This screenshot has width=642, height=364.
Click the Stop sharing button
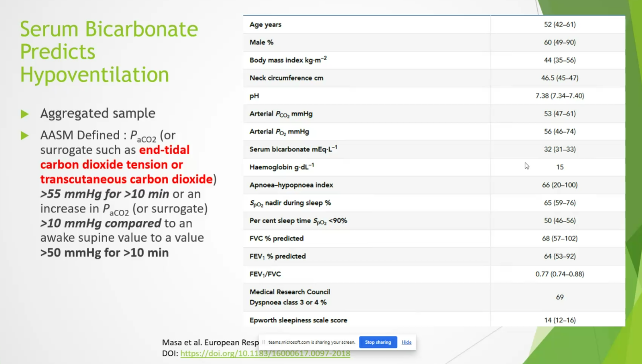point(378,342)
